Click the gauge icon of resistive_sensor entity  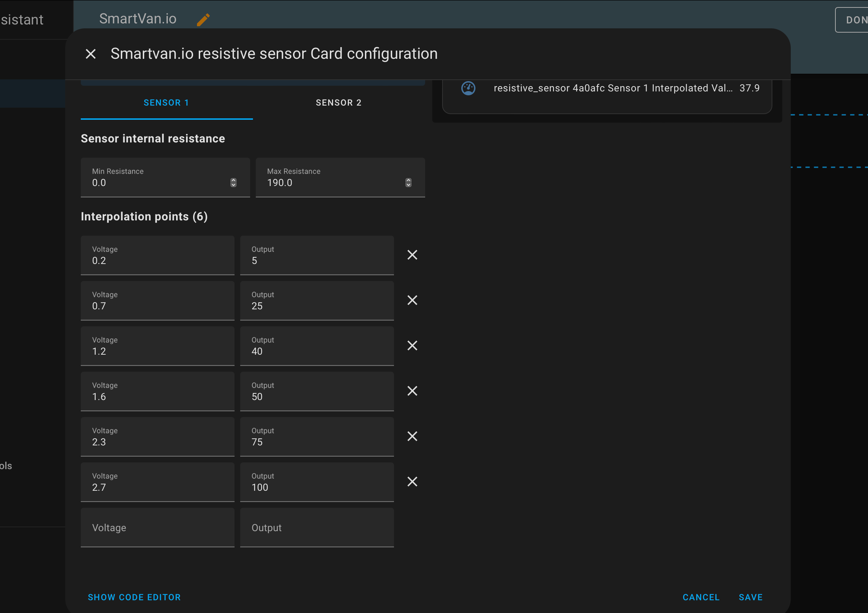468,88
